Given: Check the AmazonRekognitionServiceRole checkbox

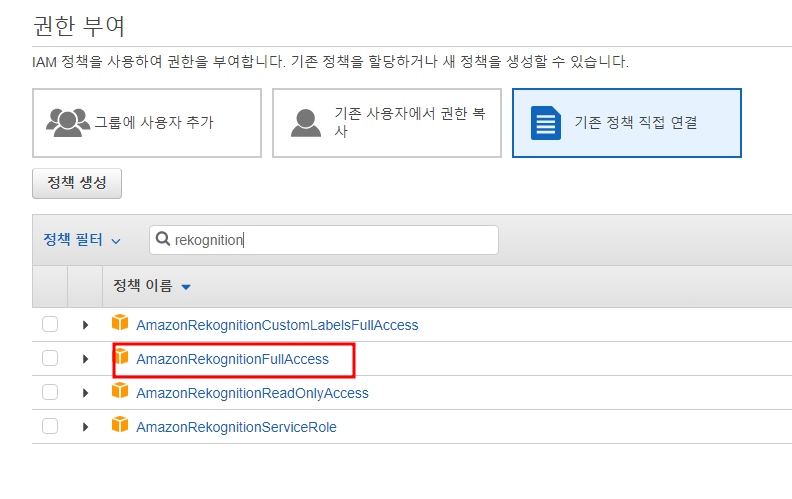Looking at the screenshot, I should coord(50,426).
